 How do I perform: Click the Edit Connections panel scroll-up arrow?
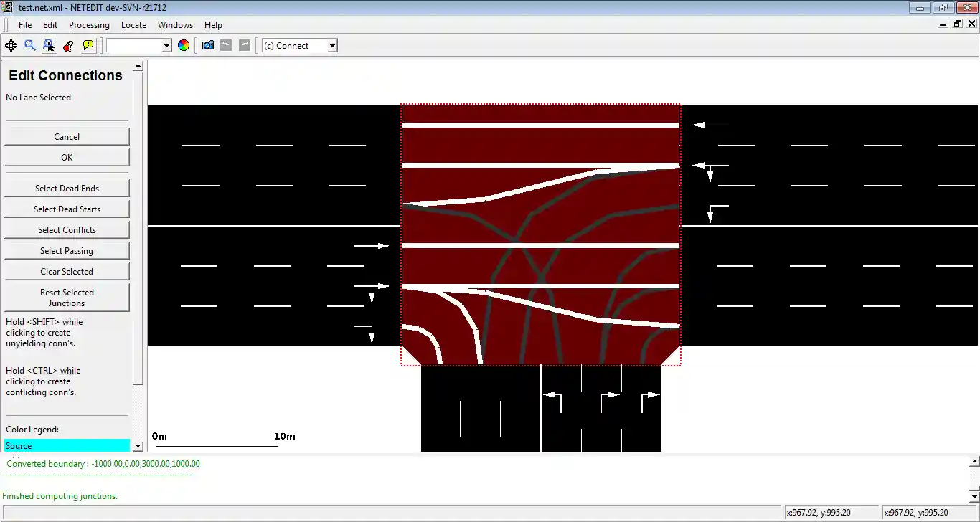138,65
